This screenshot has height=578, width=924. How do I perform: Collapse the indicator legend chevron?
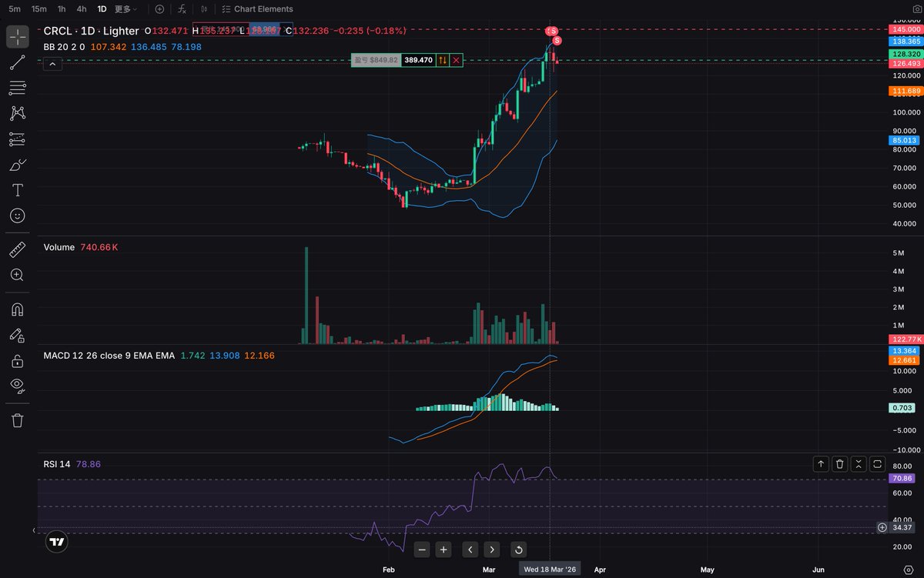[x=52, y=64]
